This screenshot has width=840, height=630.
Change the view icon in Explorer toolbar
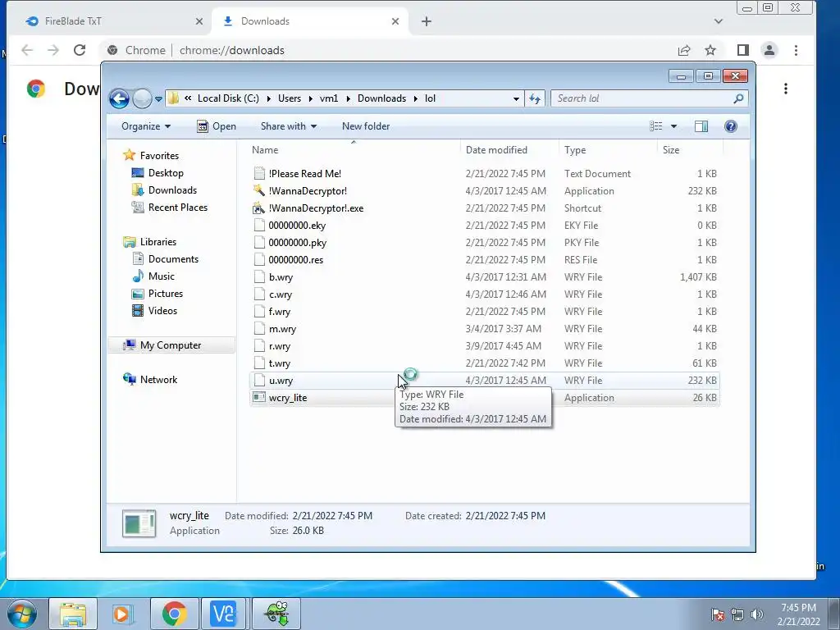click(x=655, y=126)
